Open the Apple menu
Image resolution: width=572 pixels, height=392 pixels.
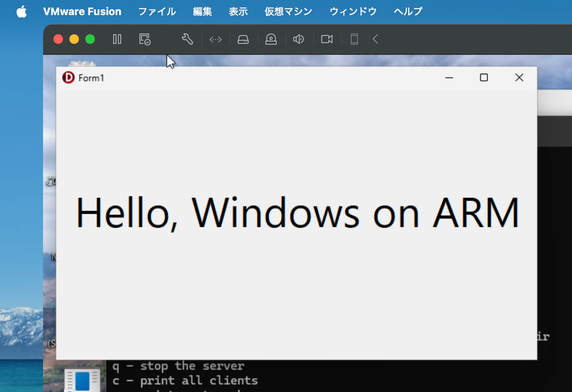point(22,12)
